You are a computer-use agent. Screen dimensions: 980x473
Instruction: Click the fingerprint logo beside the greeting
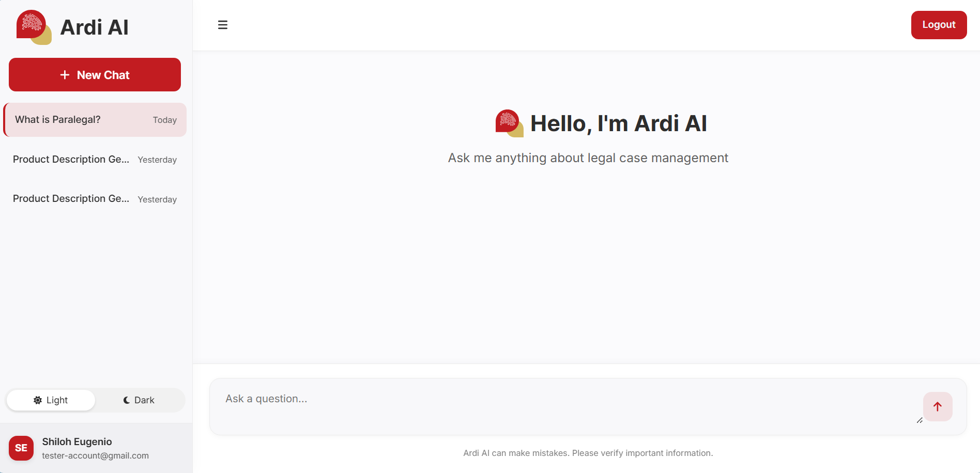[x=509, y=123]
